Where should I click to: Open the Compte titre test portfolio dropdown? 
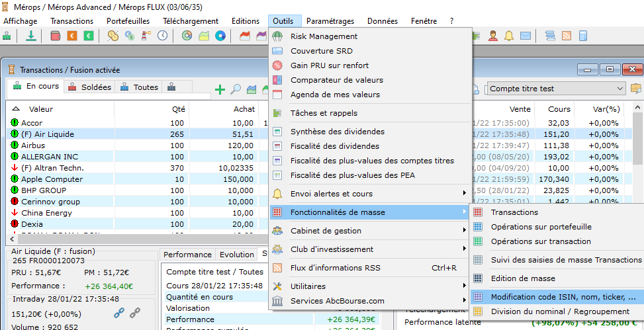point(556,88)
